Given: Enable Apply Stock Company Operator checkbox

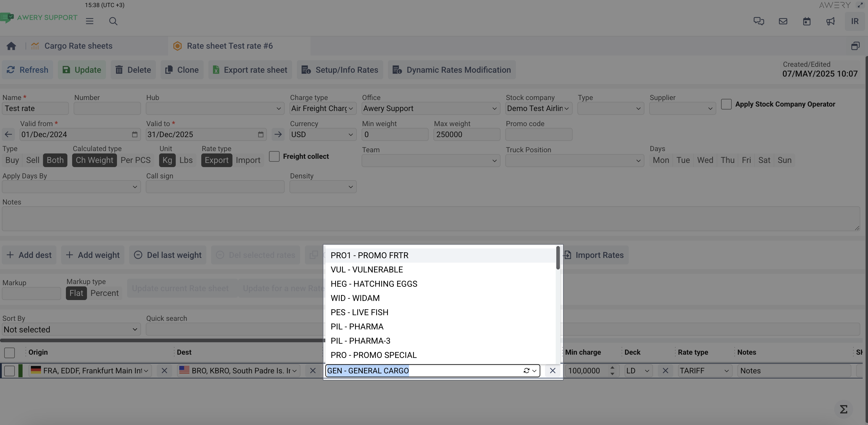Looking at the screenshot, I should coord(726,104).
